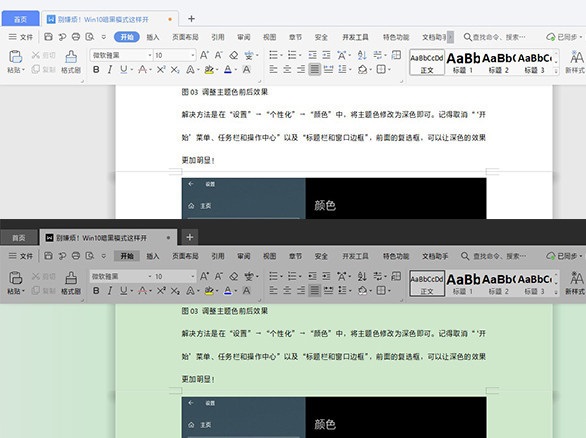586x438 pixels.
Task: Toggle Italic in the light-theme window
Action: [x=110, y=70]
